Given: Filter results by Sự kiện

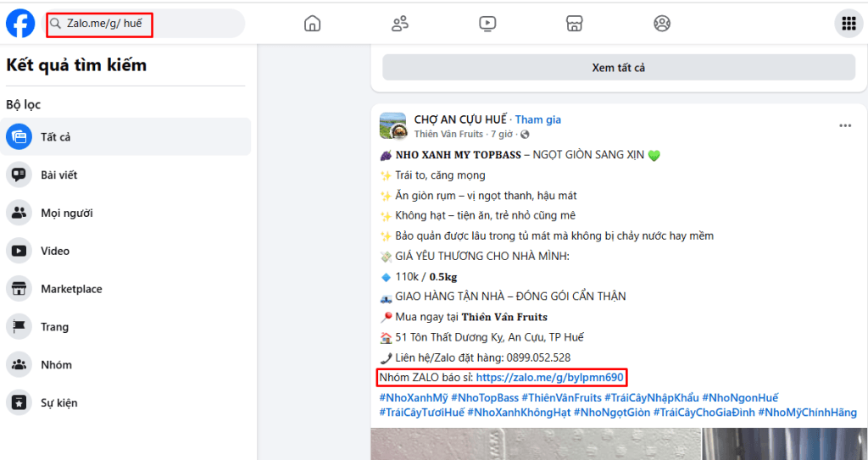Looking at the screenshot, I should point(58,403).
